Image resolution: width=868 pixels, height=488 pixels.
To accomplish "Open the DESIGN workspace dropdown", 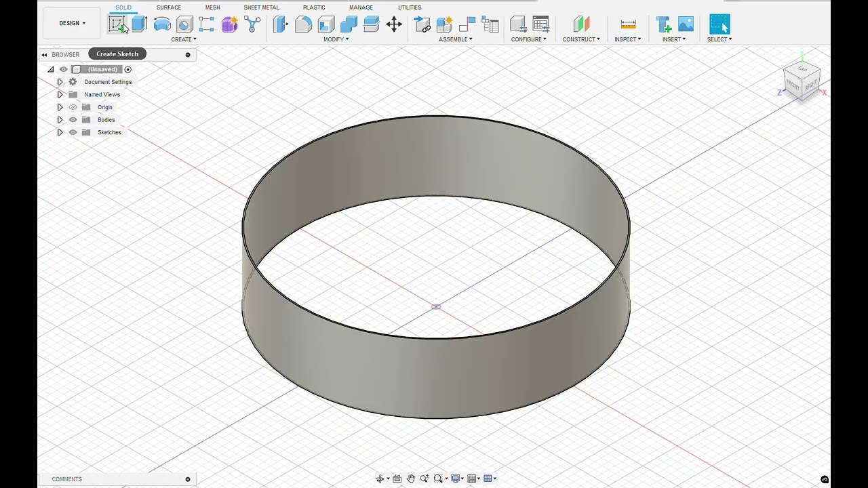I will [x=73, y=23].
